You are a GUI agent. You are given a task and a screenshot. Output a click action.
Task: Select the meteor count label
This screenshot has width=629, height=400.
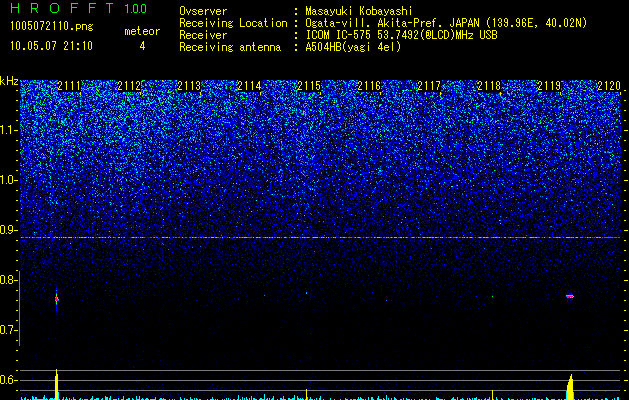[x=142, y=31]
